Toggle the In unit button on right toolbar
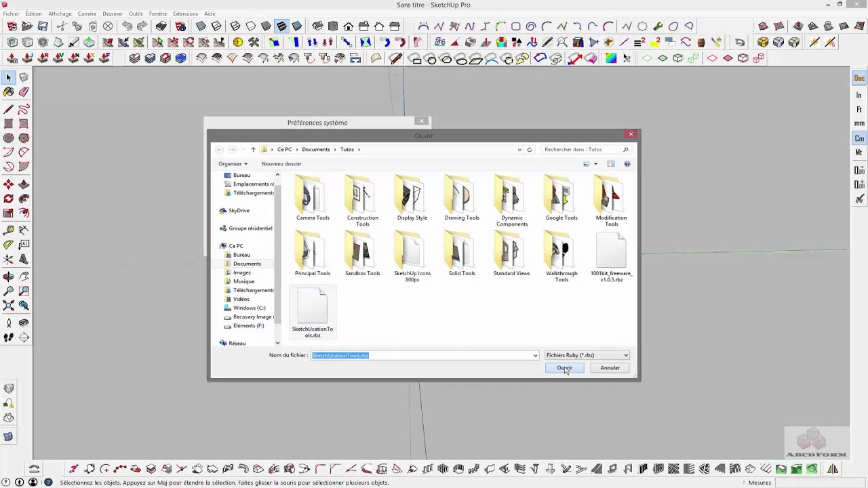Screen dimensions: 868x488 (x=859, y=96)
